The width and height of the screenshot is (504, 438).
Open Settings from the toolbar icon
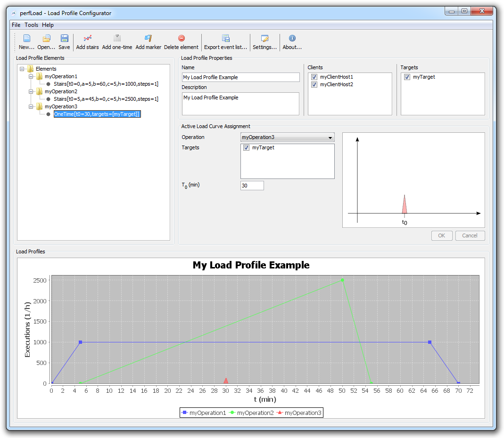[x=264, y=38]
